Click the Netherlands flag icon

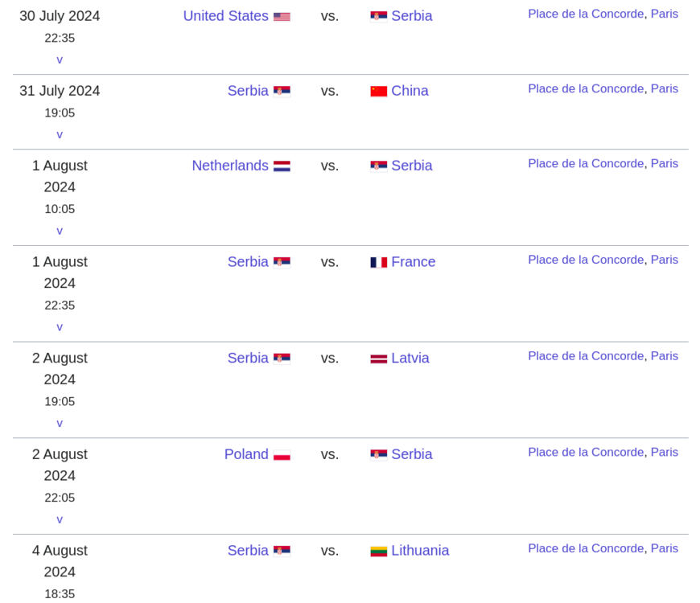pos(282,166)
